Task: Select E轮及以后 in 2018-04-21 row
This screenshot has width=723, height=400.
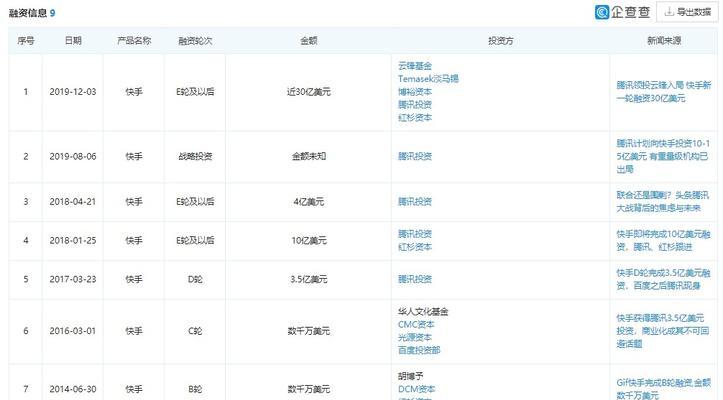Action: [195, 202]
